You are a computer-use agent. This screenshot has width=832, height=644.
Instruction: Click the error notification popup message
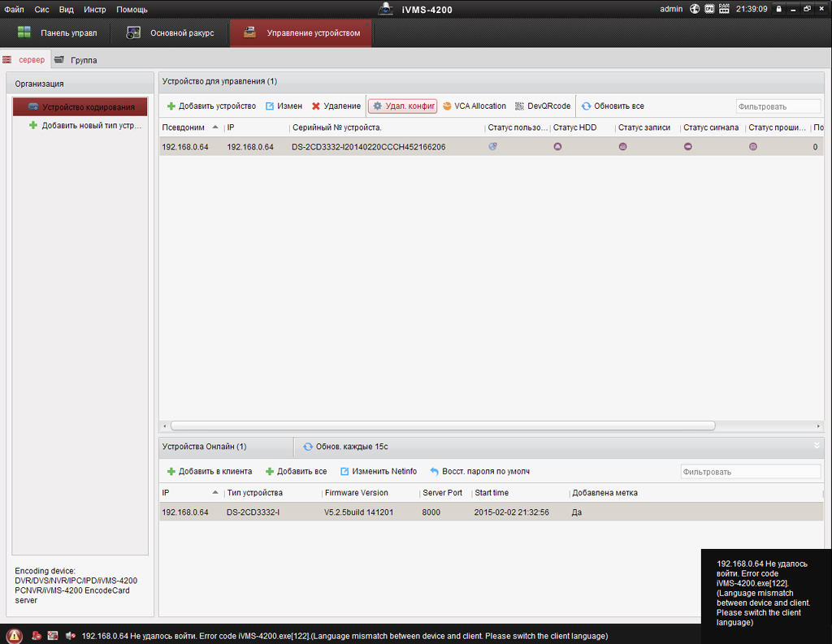click(x=766, y=593)
